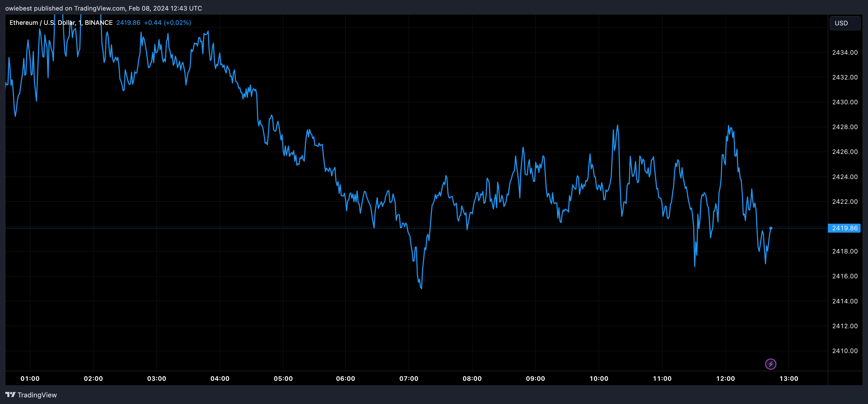Click the 07:00 time axis label

(409, 378)
